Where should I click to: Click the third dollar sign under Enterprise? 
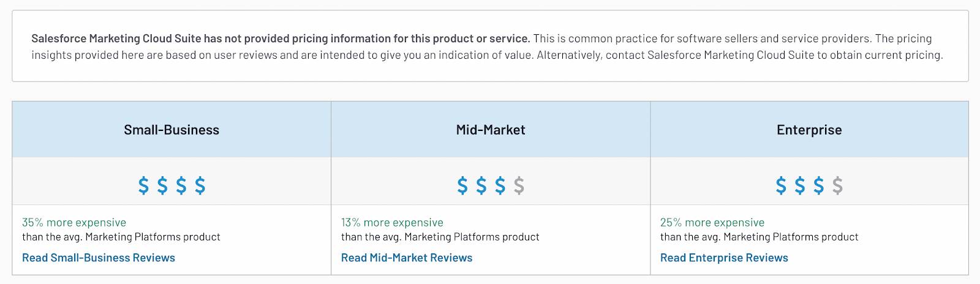point(819,185)
